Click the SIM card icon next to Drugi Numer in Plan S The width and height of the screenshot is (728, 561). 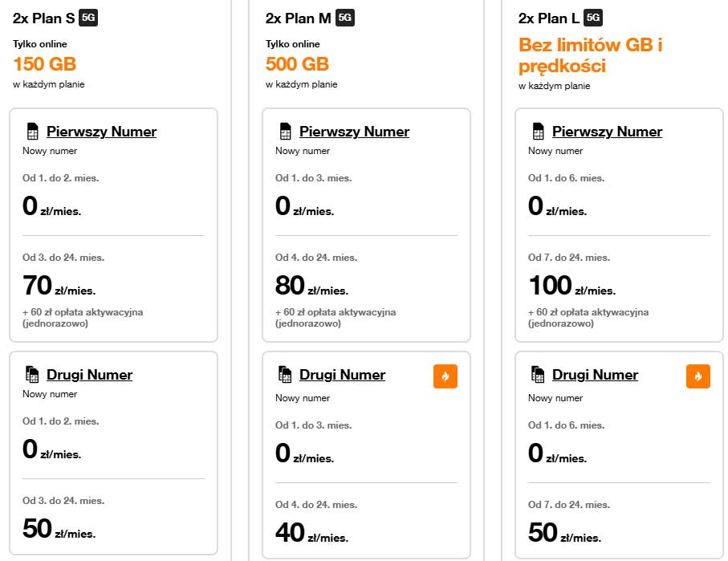pyautogui.click(x=32, y=373)
